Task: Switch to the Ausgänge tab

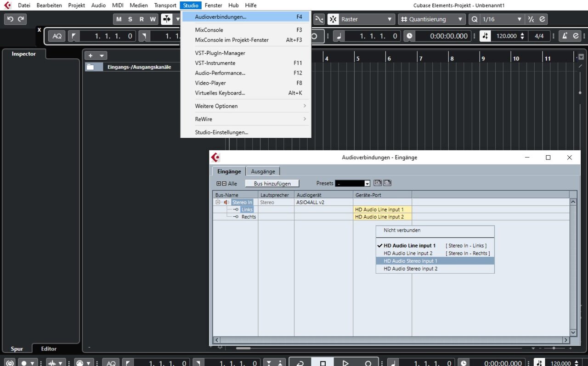Action: point(263,171)
